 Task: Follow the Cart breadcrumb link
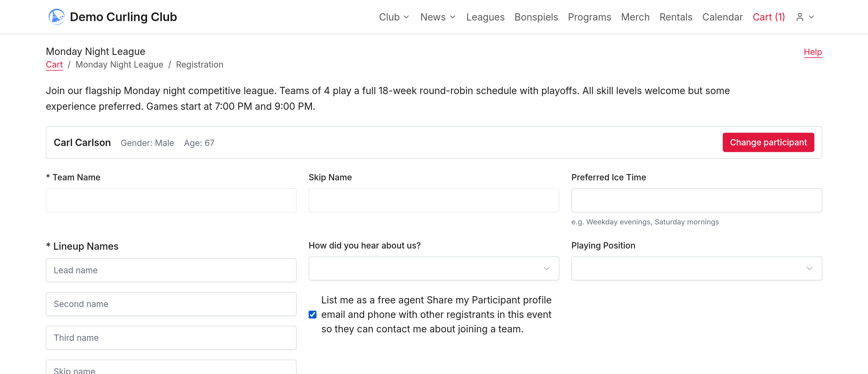pyautogui.click(x=54, y=65)
